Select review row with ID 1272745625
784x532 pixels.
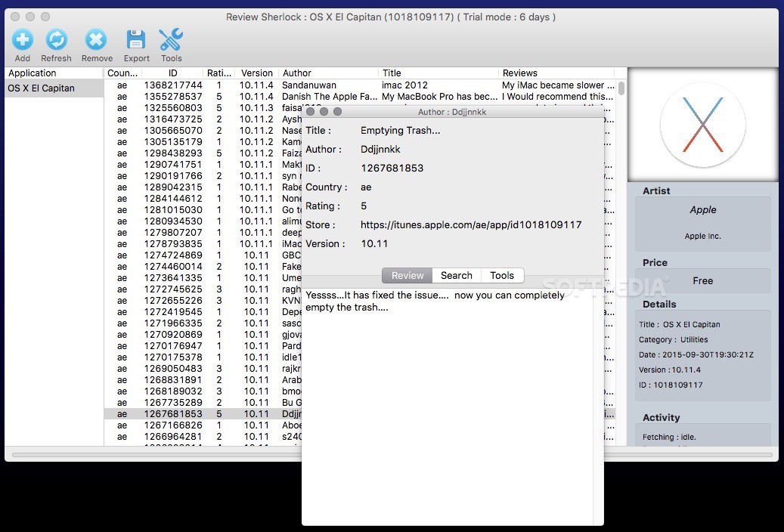point(203,289)
